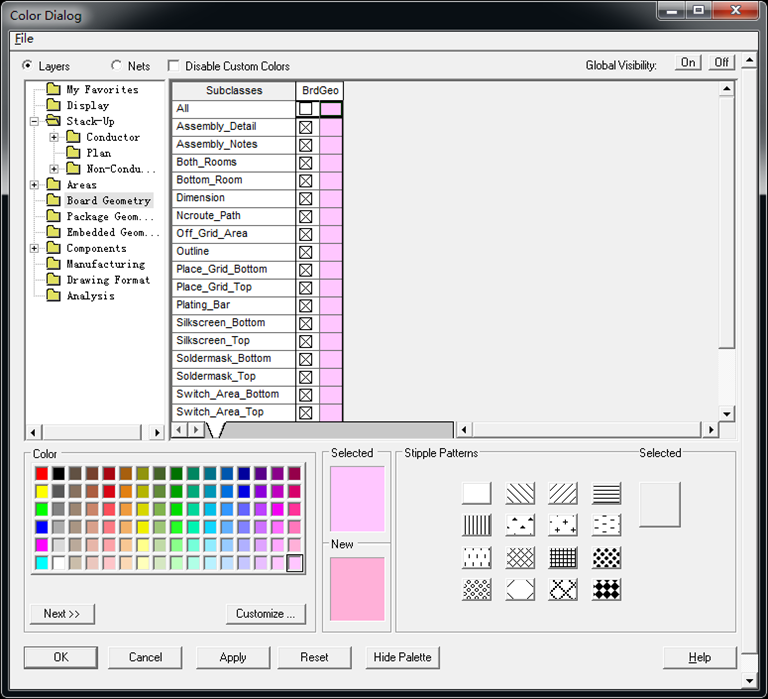The image size is (768, 699).
Task: Open the Customize colors dialog
Action: (x=265, y=614)
